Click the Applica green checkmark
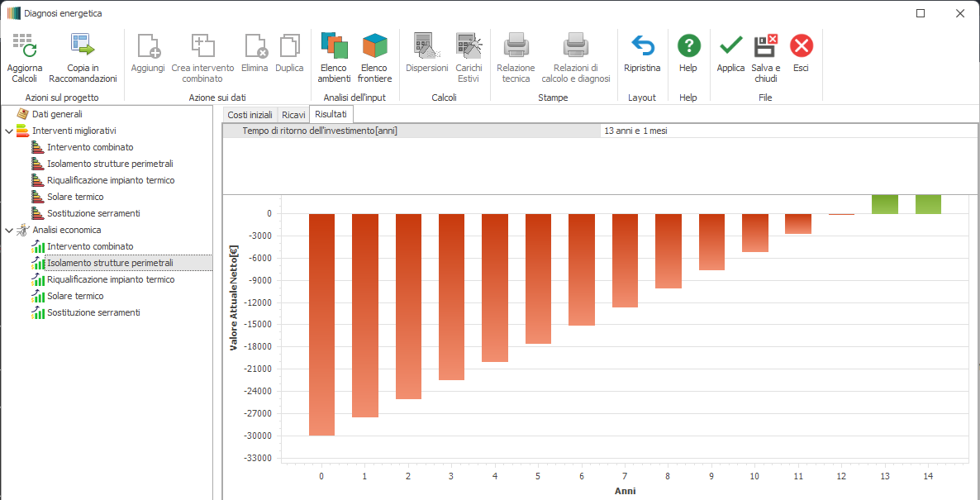 point(730,46)
